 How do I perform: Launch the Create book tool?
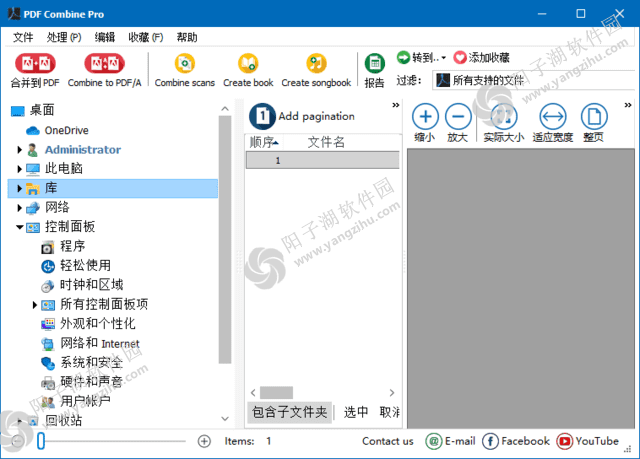click(248, 63)
